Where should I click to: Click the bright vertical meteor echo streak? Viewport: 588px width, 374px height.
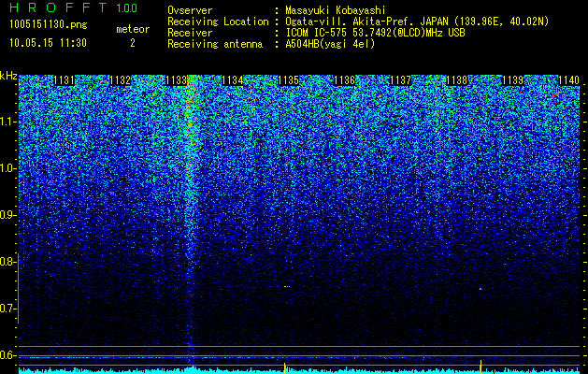coord(192,188)
